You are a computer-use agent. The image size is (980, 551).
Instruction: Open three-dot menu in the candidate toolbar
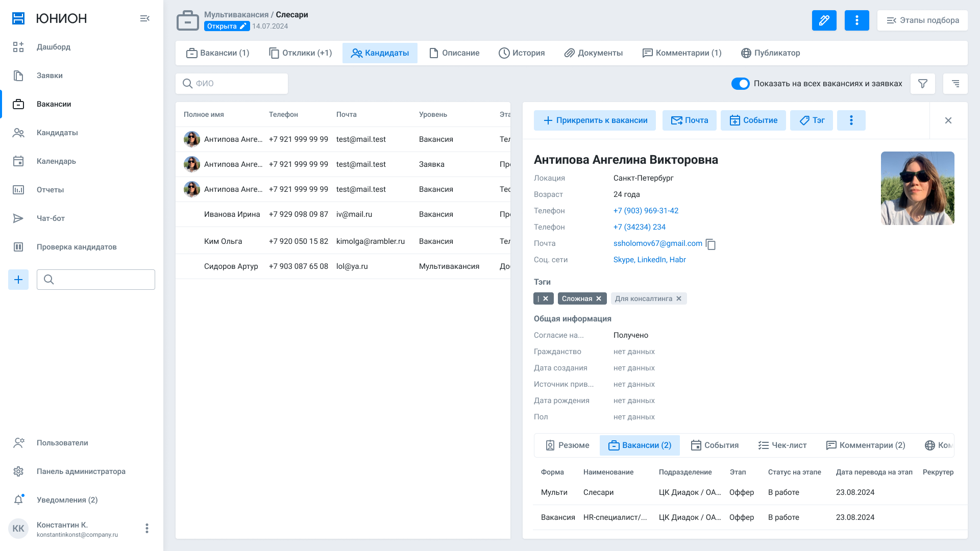click(x=851, y=120)
